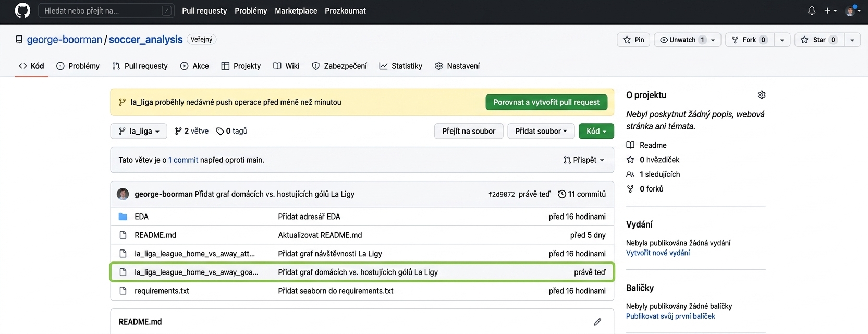
Task: Switch to the Kód tab
Action: 31,66
